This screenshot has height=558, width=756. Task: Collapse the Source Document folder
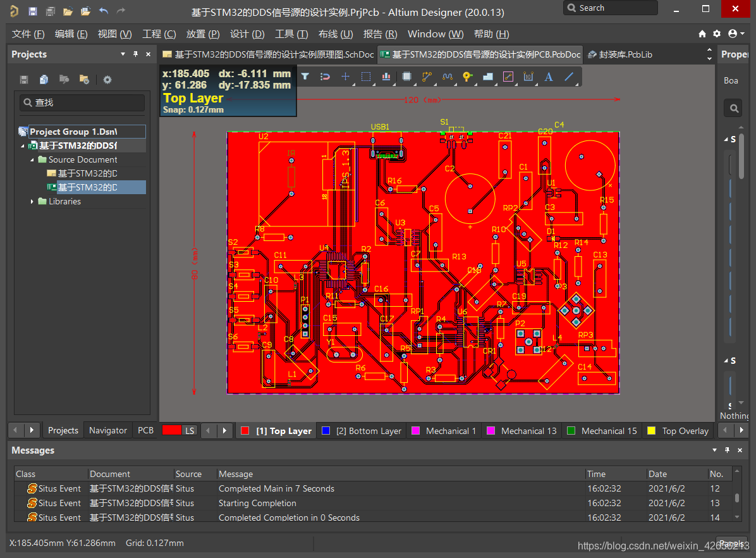point(32,160)
